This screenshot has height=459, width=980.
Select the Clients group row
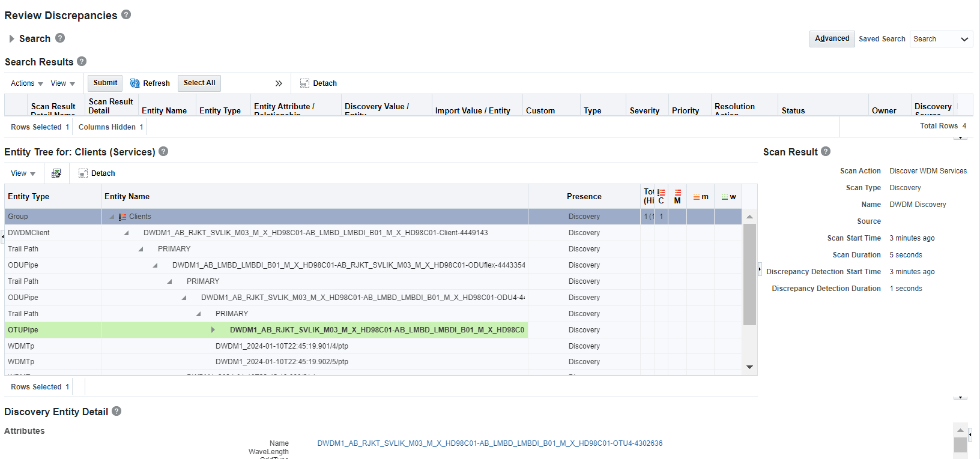(373, 217)
